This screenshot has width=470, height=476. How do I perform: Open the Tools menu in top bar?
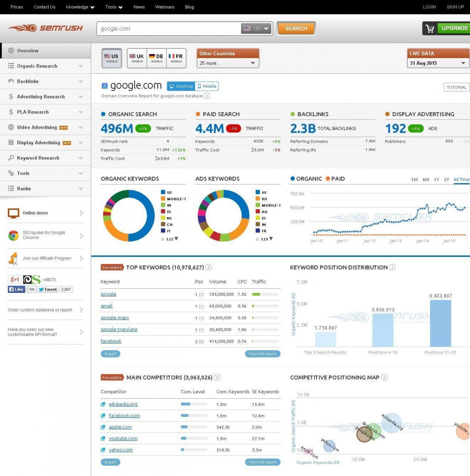click(114, 7)
